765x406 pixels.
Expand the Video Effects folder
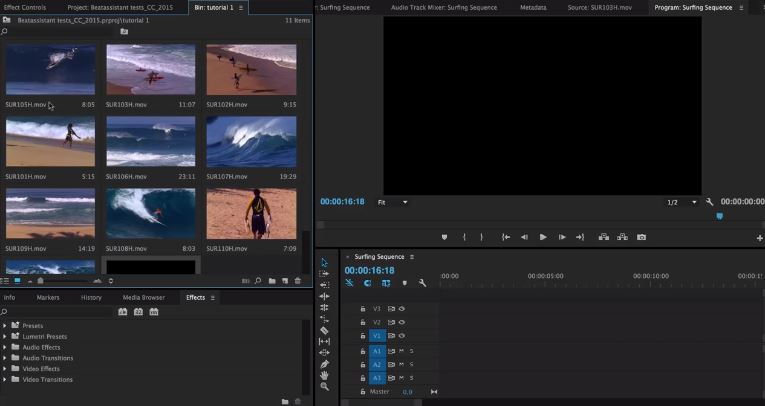coord(5,368)
